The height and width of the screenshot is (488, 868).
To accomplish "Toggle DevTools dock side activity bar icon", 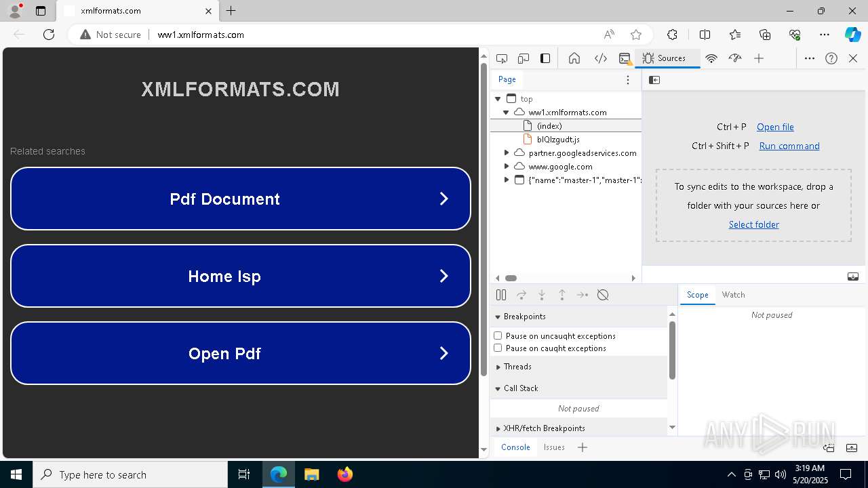I will tap(545, 58).
